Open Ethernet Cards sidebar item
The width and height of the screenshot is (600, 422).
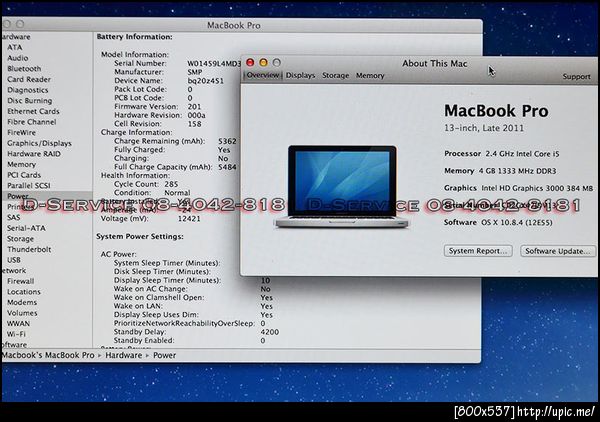tap(33, 111)
